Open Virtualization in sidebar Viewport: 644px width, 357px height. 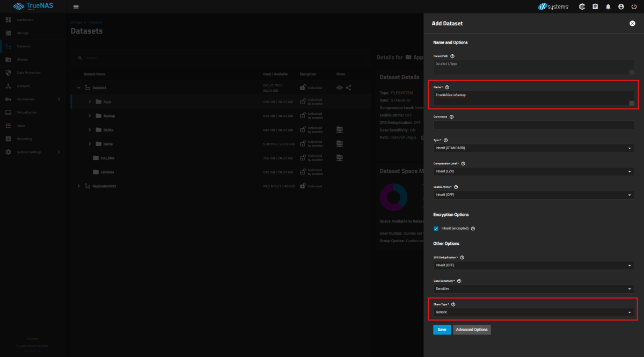(x=33, y=112)
